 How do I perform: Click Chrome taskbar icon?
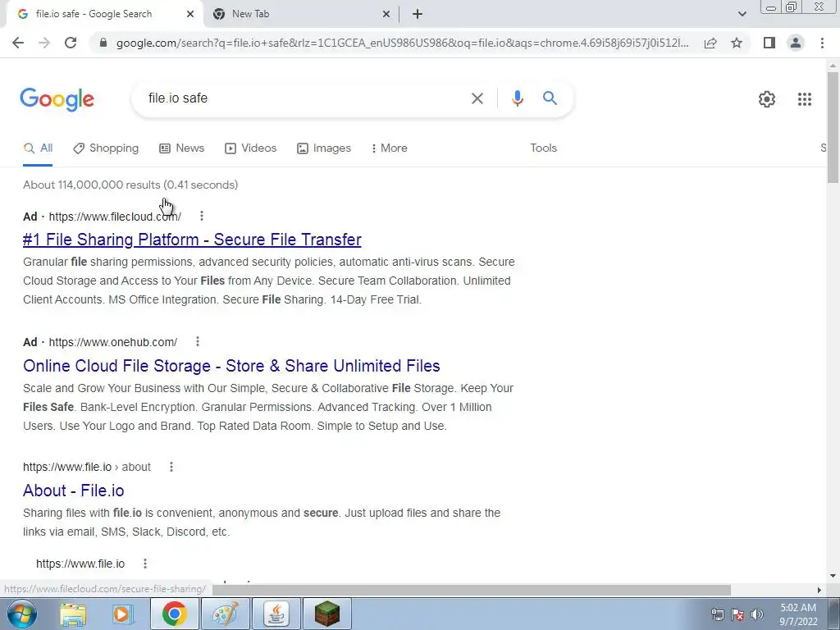click(x=174, y=614)
